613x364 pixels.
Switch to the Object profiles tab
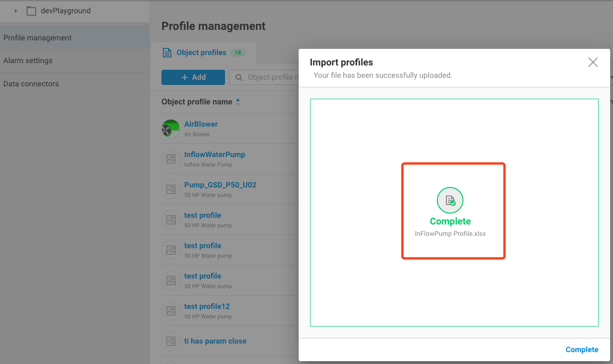click(x=200, y=53)
